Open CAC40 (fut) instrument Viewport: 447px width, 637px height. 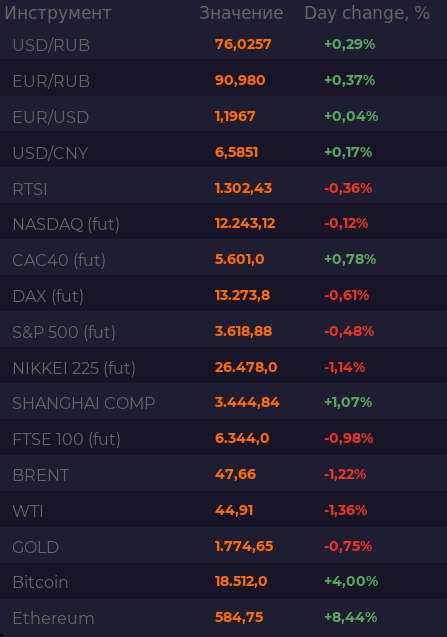(224, 260)
